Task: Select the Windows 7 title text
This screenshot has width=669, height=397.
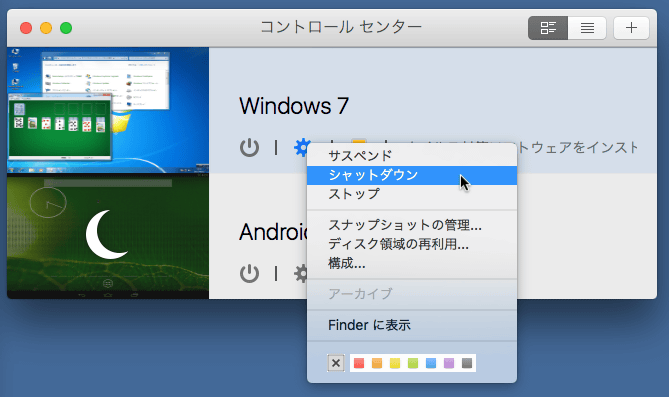Action: click(294, 106)
